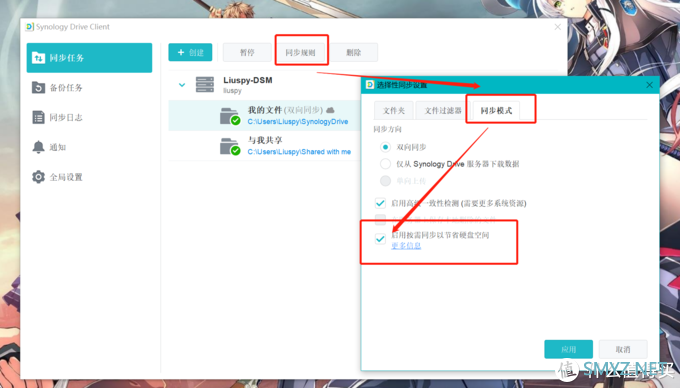Collapse the Liuspy-DSM server entry
Image resolution: width=680 pixels, height=388 pixels.
[182, 85]
